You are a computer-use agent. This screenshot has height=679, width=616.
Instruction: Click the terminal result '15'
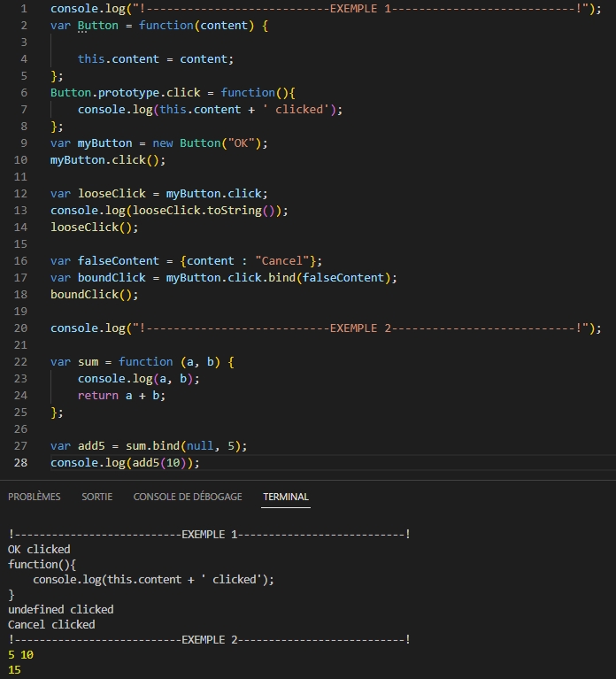pyautogui.click(x=14, y=670)
